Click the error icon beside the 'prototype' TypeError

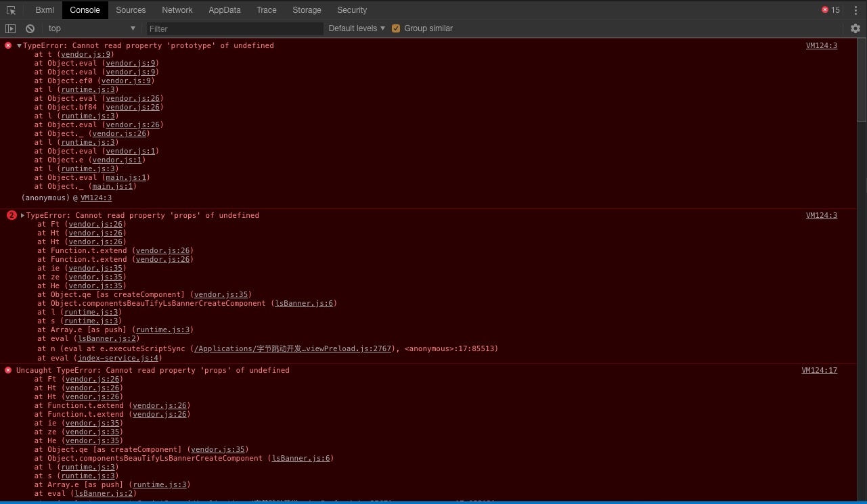(x=8, y=45)
